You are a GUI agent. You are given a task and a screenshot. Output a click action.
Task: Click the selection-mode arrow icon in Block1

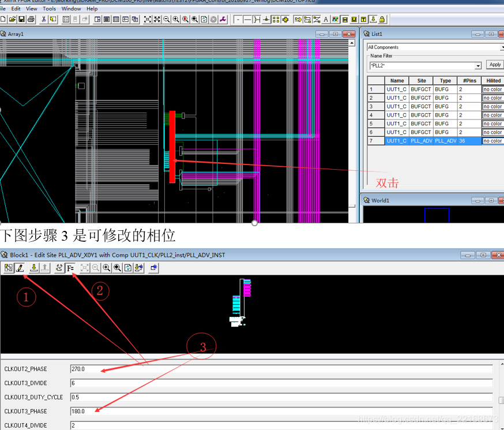click(x=9, y=268)
